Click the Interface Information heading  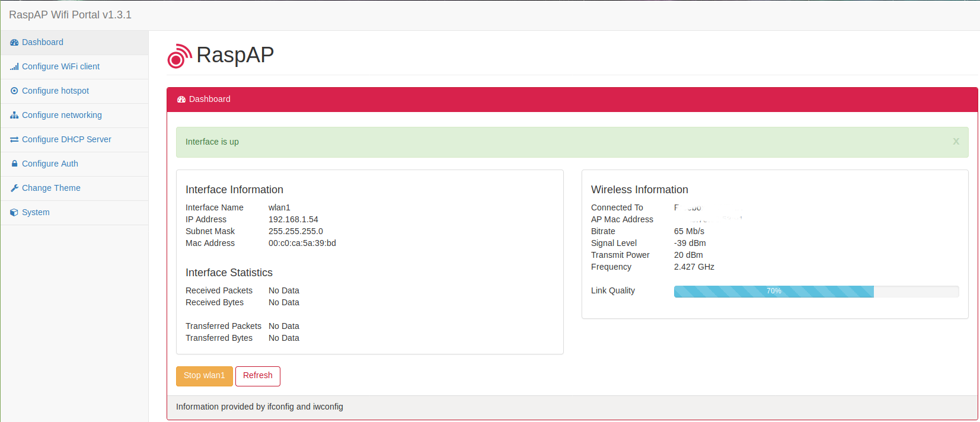click(x=234, y=190)
